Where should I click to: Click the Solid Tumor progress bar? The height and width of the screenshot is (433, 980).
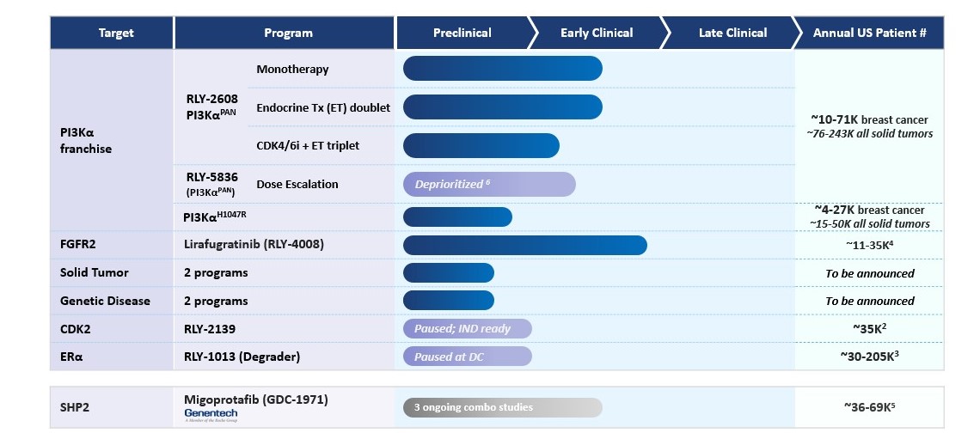448,273
